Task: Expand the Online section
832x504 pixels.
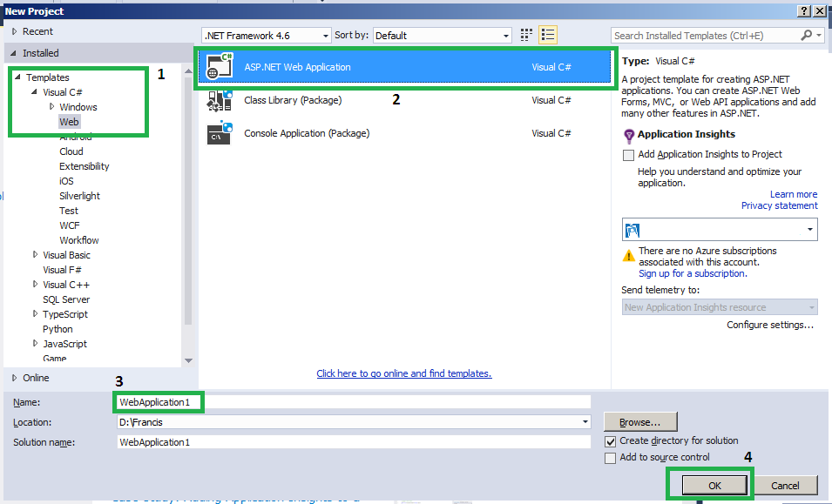Action: 14,378
